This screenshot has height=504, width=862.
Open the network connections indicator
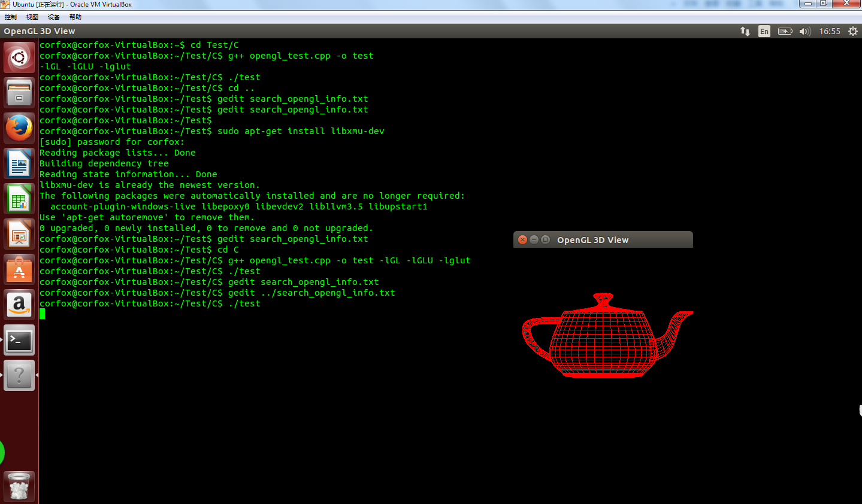pos(745,31)
